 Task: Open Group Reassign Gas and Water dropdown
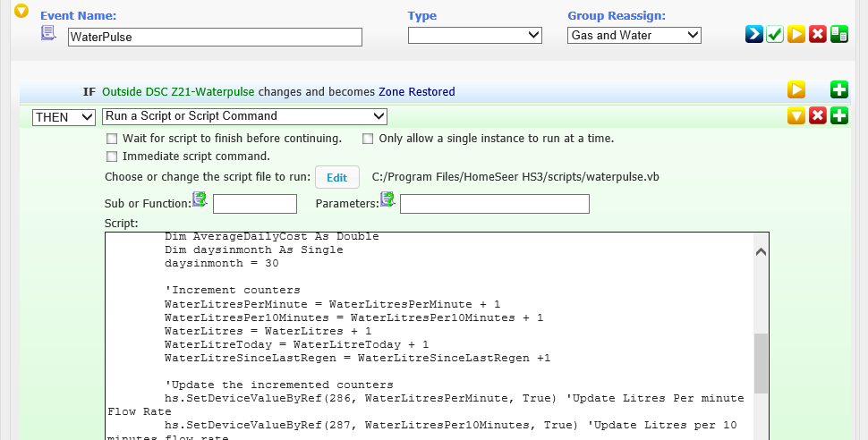634,35
